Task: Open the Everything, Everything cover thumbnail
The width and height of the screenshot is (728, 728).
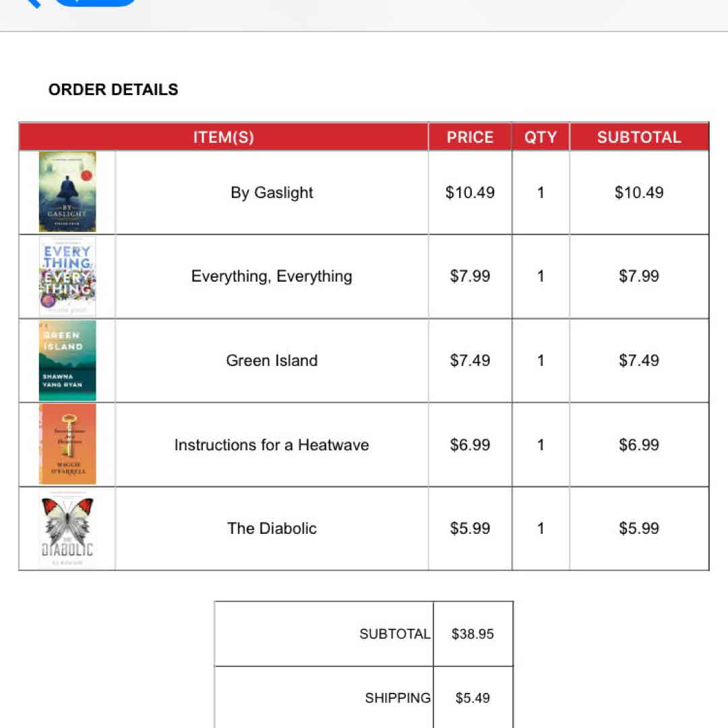Action: click(x=67, y=276)
